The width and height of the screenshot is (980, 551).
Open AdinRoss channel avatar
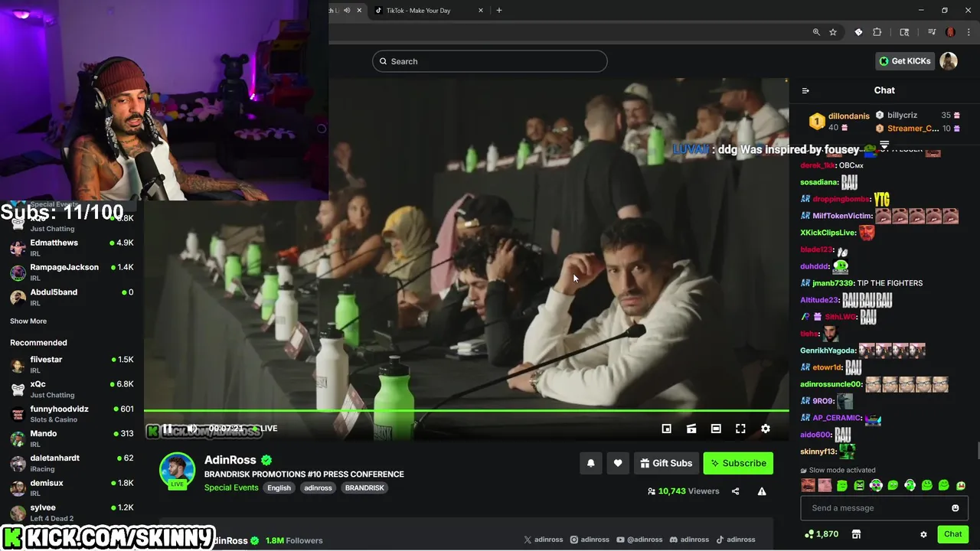coord(177,470)
